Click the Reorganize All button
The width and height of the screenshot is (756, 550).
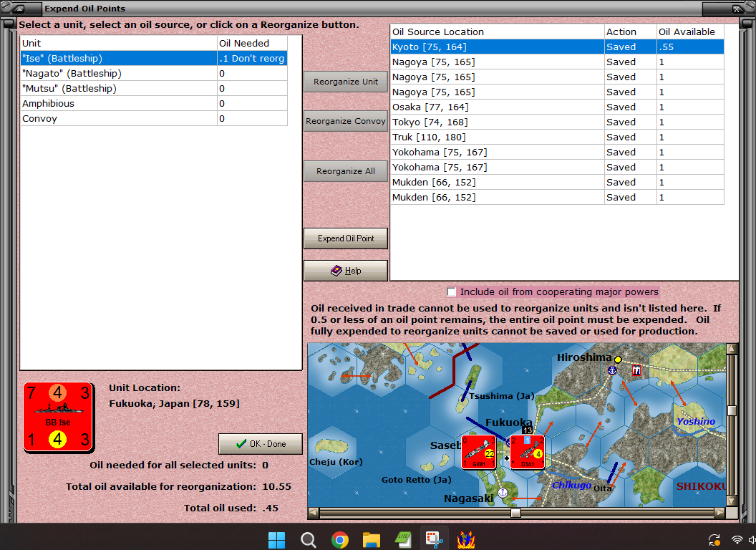[x=346, y=171]
